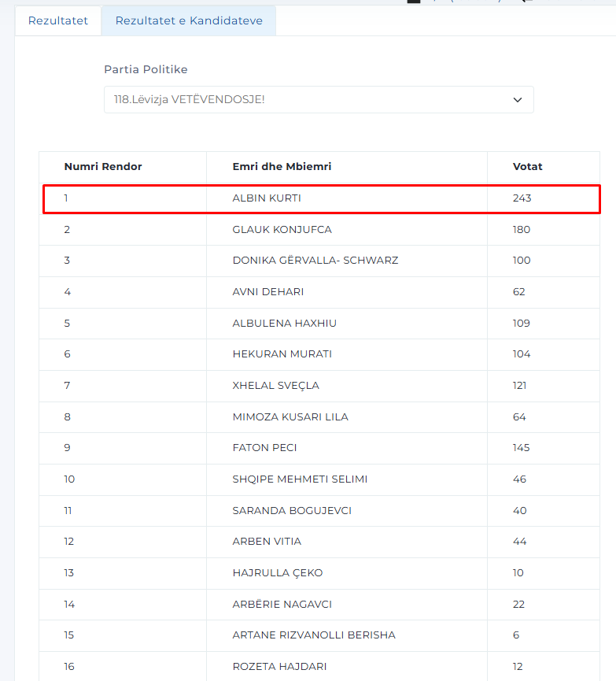Select ARBEN VITIA row entry
Image resolution: width=616 pixels, height=681 pixels.
319,542
